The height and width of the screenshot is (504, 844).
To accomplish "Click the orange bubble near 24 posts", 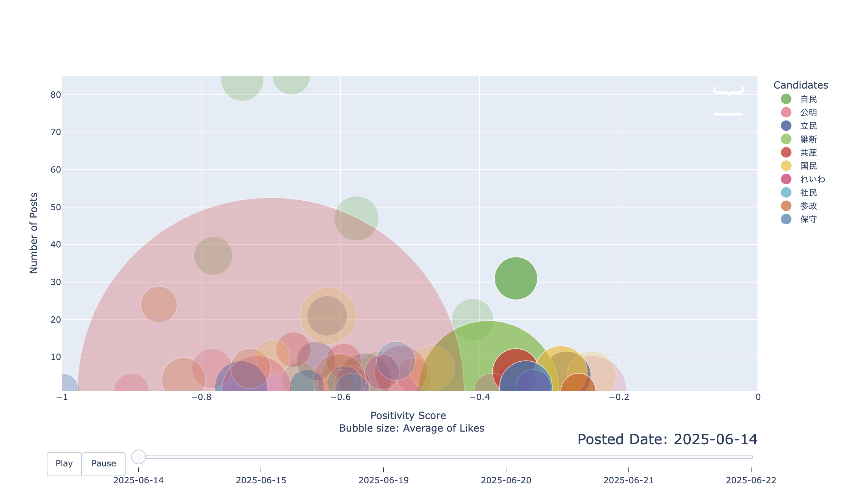I will 159,305.
